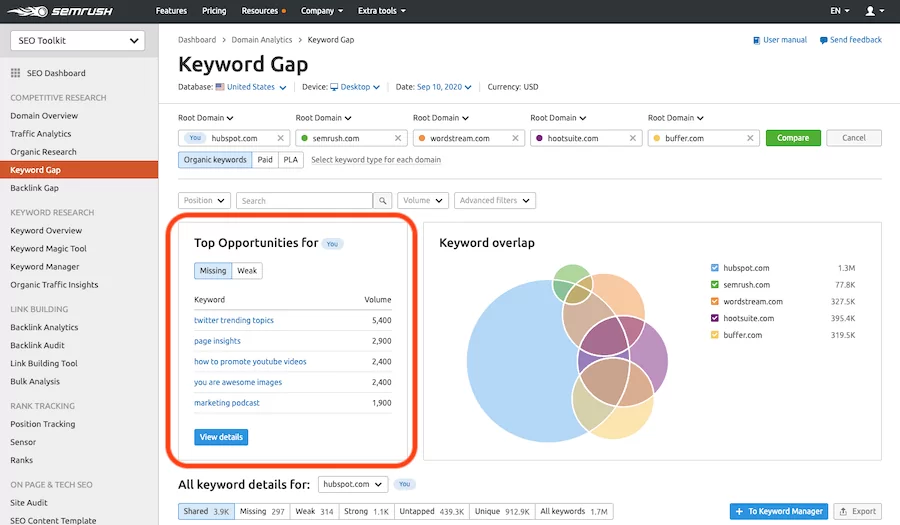
Task: Click the Desktop monitor icon
Action: 334,87
